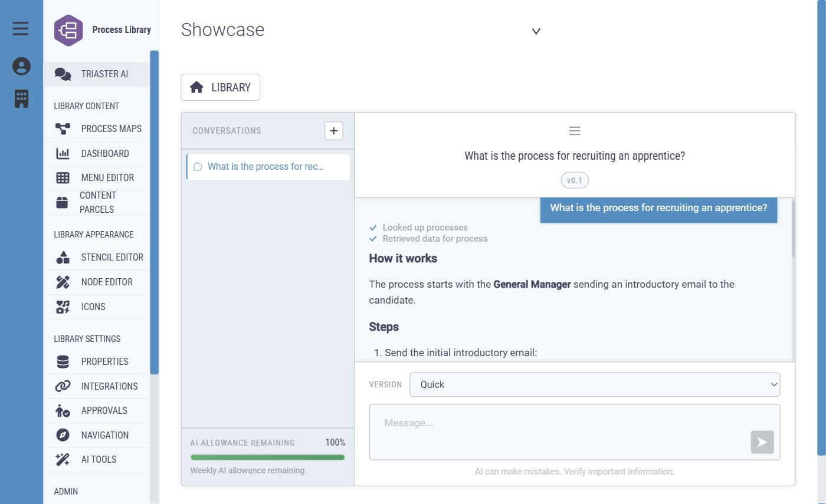826x504 pixels.
Task: Open the Process Maps icon
Action: pyautogui.click(x=63, y=129)
